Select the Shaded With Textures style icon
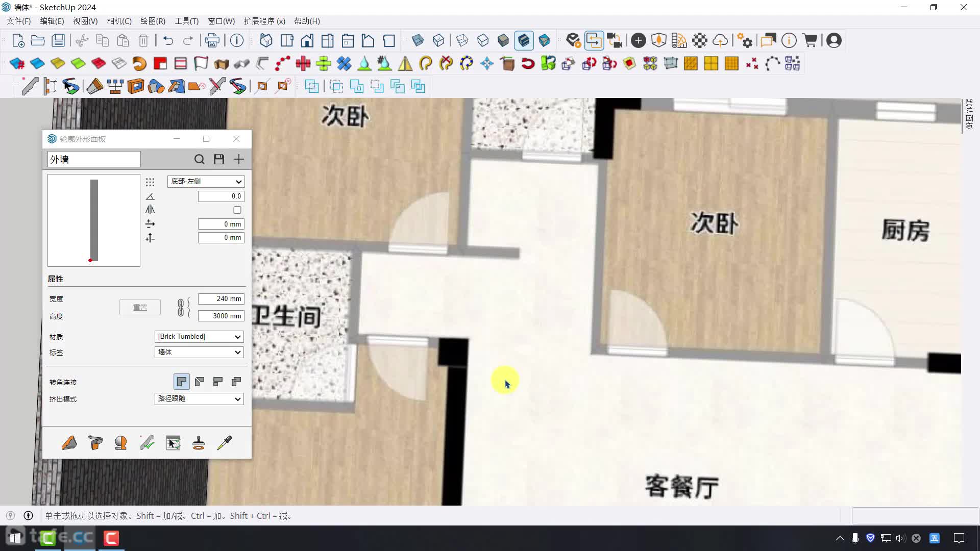 (x=524, y=40)
